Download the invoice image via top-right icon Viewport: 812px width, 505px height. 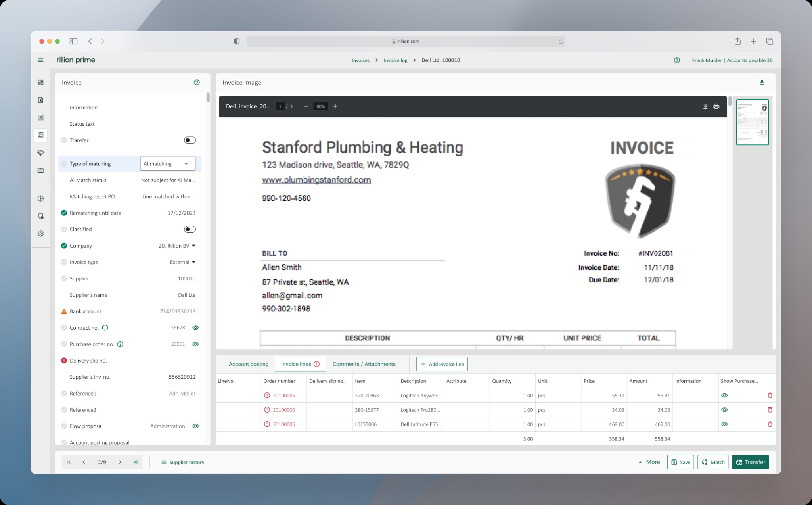pyautogui.click(x=762, y=83)
